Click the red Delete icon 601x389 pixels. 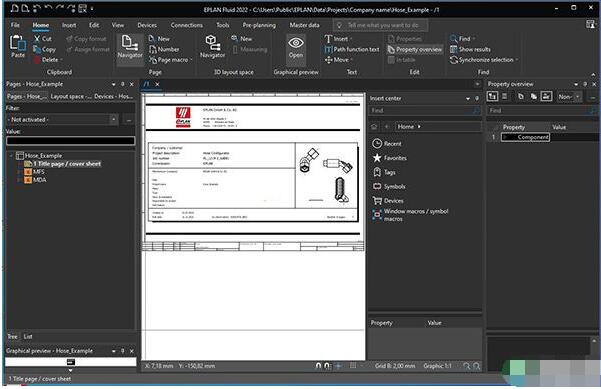(37, 60)
